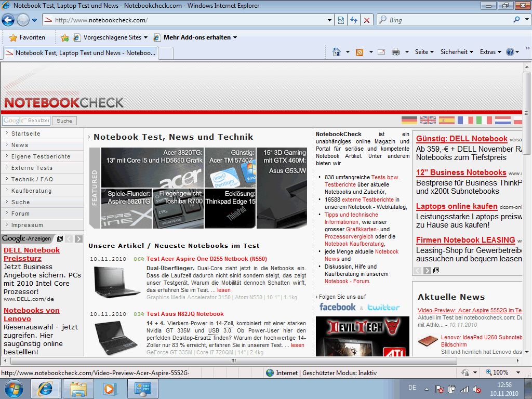Open Test Acer Aspire One D255 article

(x=207, y=259)
